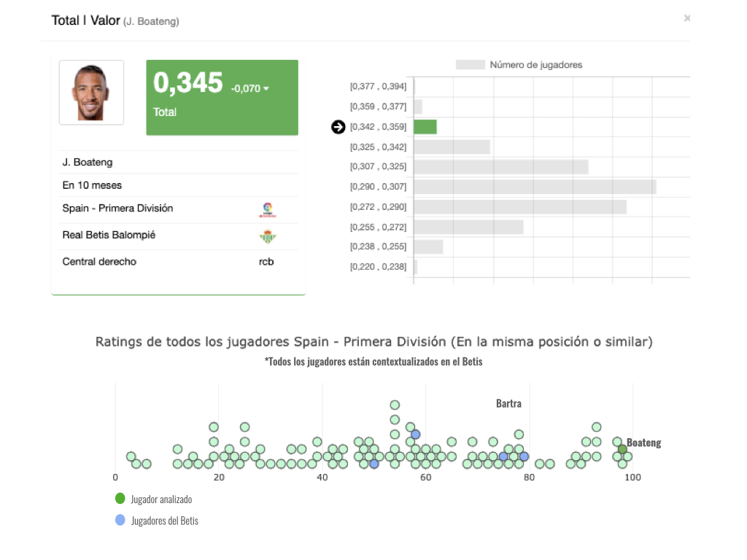Toggle the "Jugadores del Betis" legend item
This screenshot has width=747, height=560.
point(164,521)
